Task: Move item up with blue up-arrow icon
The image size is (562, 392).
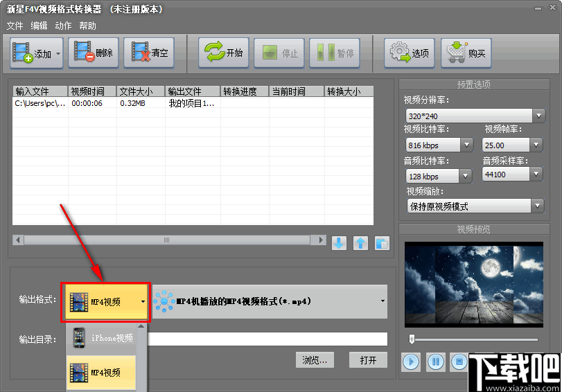Action: [x=360, y=243]
